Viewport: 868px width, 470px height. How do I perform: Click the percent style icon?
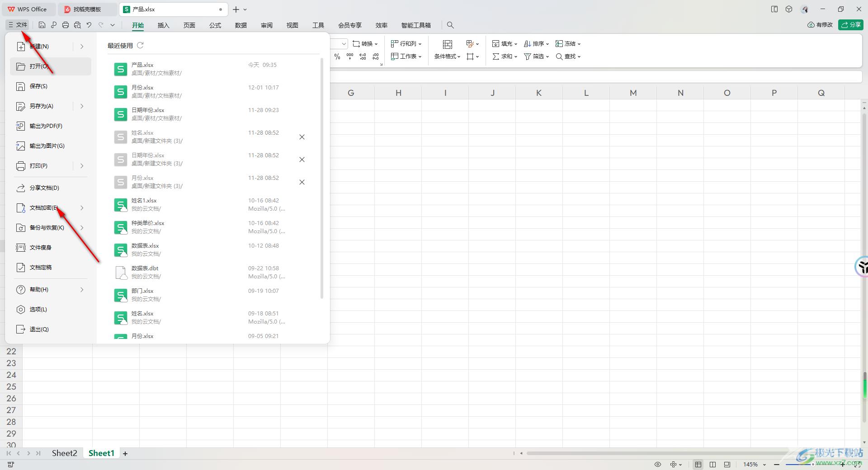tap(337, 56)
